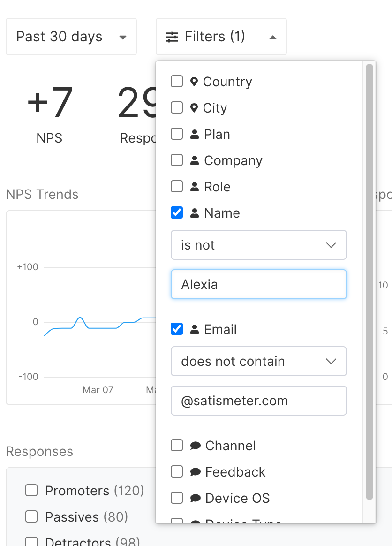This screenshot has width=392, height=546.
Task: Click the speech bubble icon beside Device OS
Action: tap(196, 498)
